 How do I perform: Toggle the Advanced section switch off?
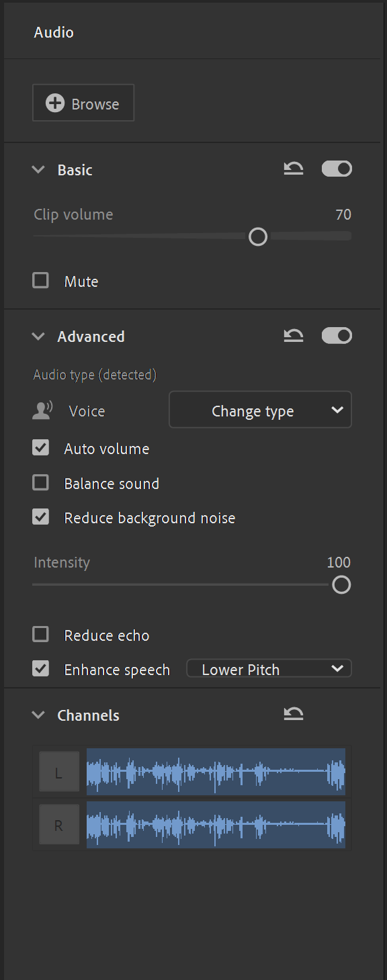click(337, 336)
